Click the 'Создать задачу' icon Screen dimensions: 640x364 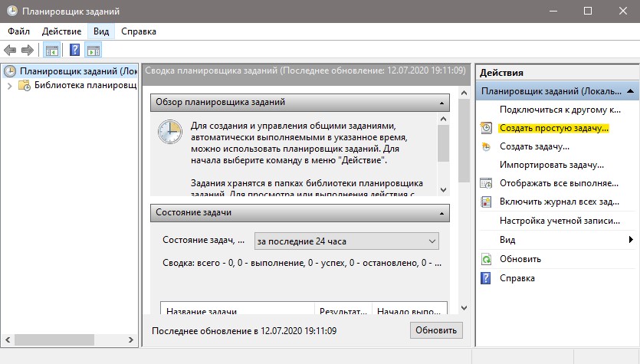tap(486, 146)
